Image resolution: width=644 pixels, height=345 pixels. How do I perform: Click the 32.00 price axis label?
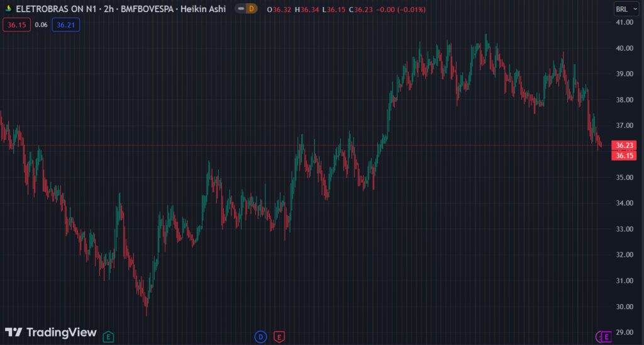click(x=625, y=255)
